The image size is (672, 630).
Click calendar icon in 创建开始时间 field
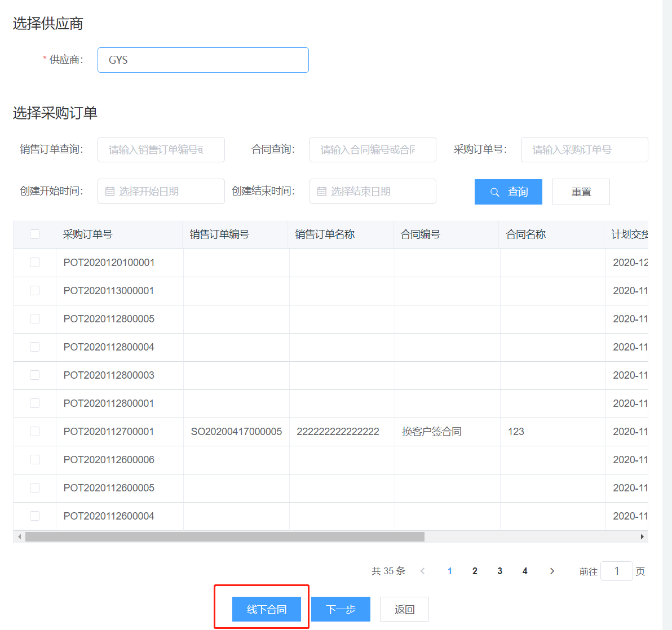tap(110, 192)
